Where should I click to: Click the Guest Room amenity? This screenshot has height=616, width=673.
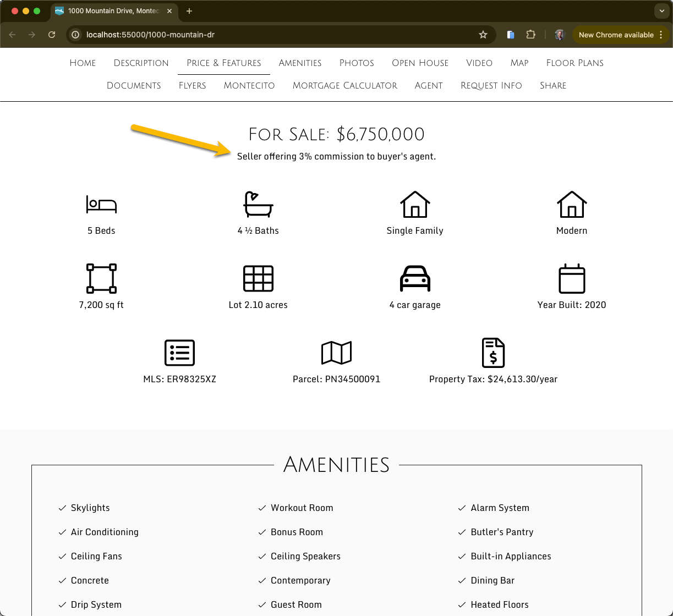tap(296, 604)
